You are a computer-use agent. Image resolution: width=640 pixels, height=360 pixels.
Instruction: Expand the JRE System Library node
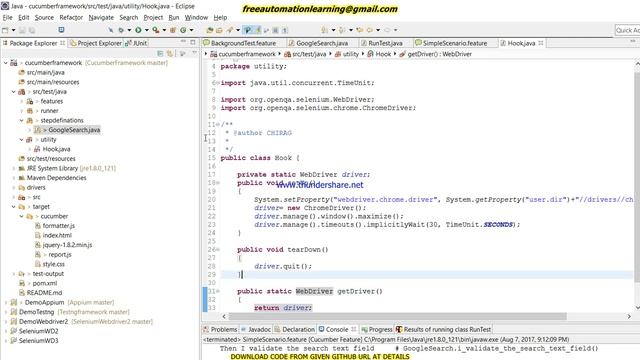(x=13, y=168)
